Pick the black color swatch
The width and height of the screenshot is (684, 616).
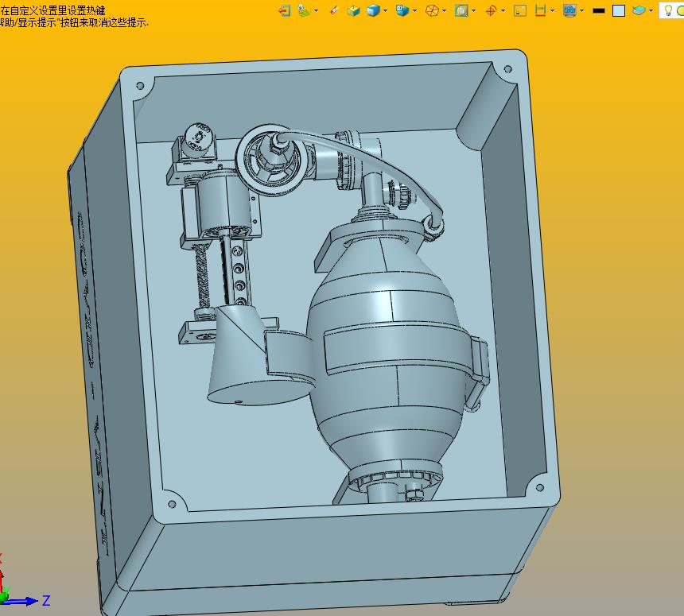599,11
